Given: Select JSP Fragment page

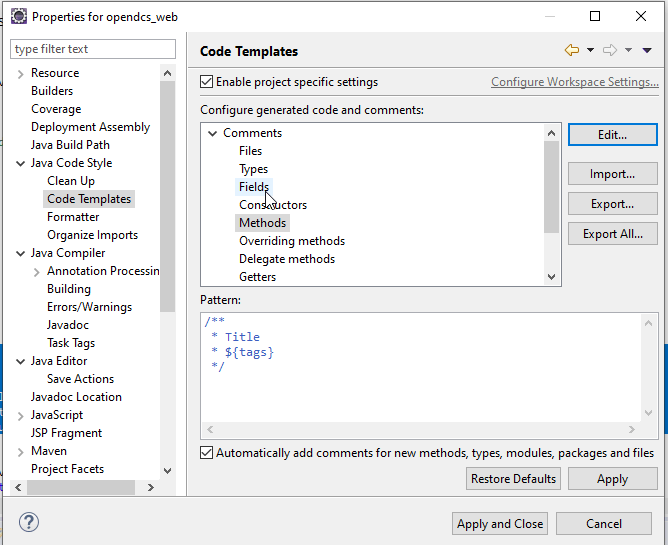Looking at the screenshot, I should click(x=66, y=433).
